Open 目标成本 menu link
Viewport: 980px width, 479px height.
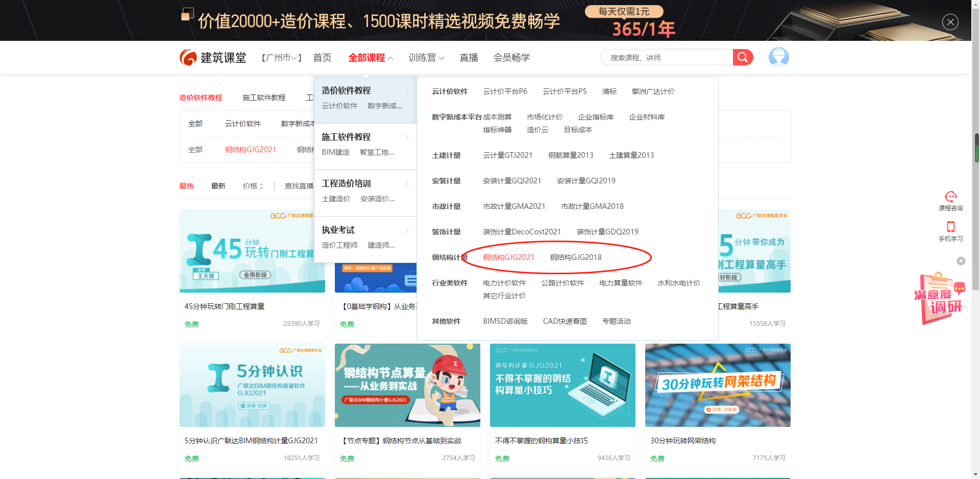578,130
